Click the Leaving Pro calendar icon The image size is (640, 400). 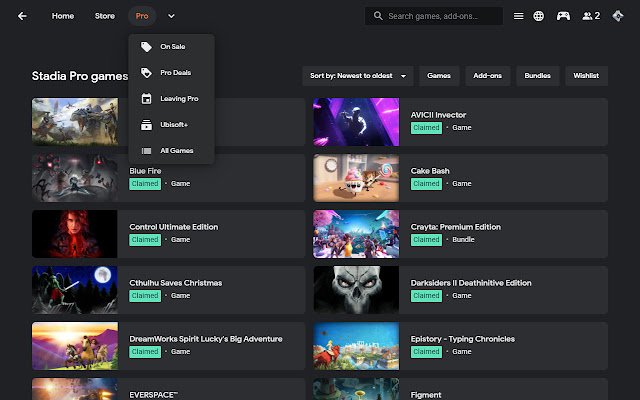[147, 99]
